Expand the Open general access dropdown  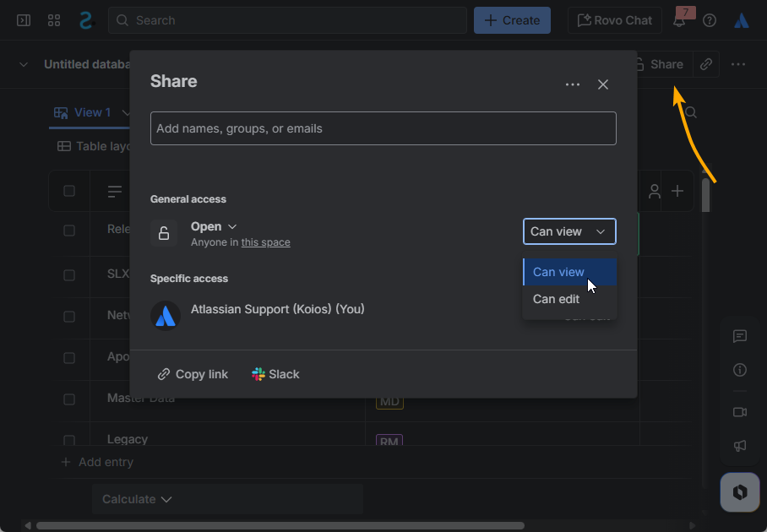click(x=213, y=226)
